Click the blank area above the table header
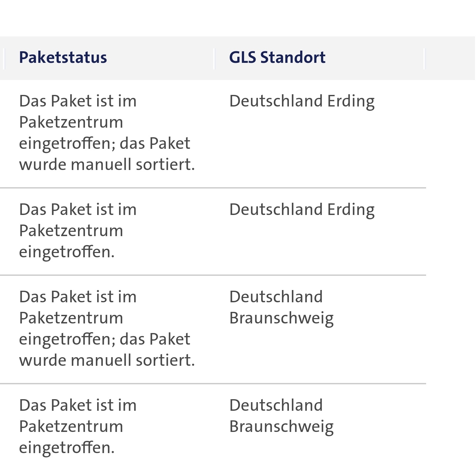Viewport: 476px width, 464px height. point(238,18)
